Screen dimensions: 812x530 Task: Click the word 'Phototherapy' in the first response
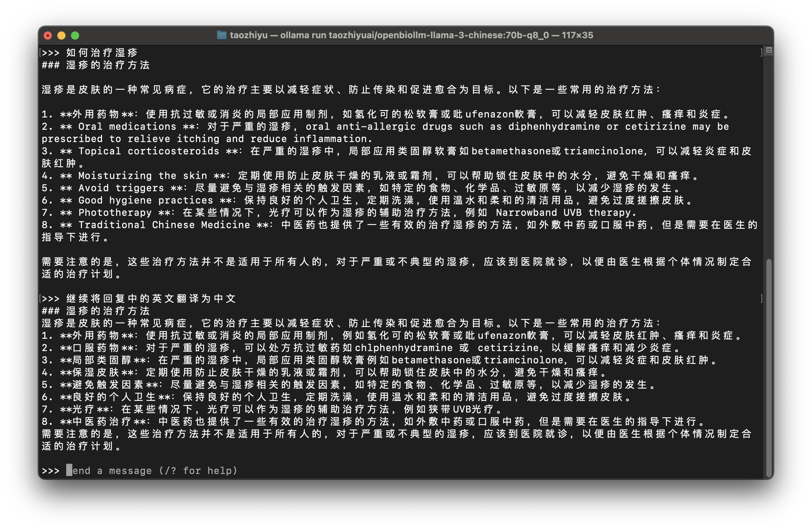(x=115, y=212)
